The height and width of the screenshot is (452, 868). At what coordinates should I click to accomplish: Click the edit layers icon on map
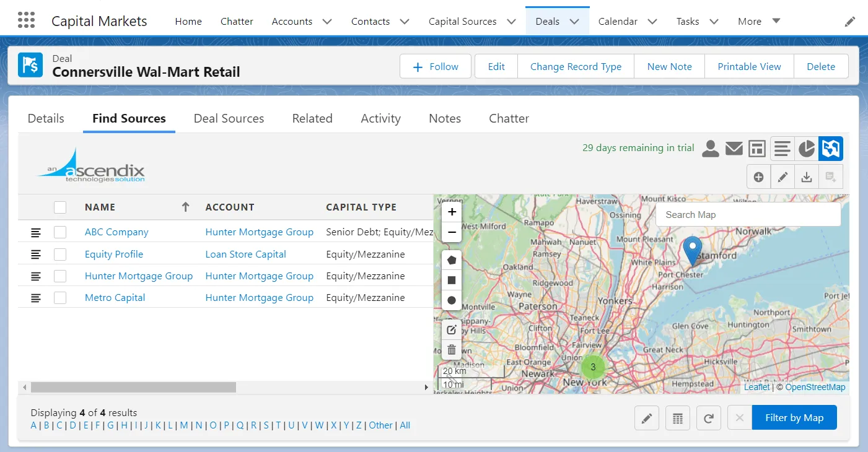452,329
